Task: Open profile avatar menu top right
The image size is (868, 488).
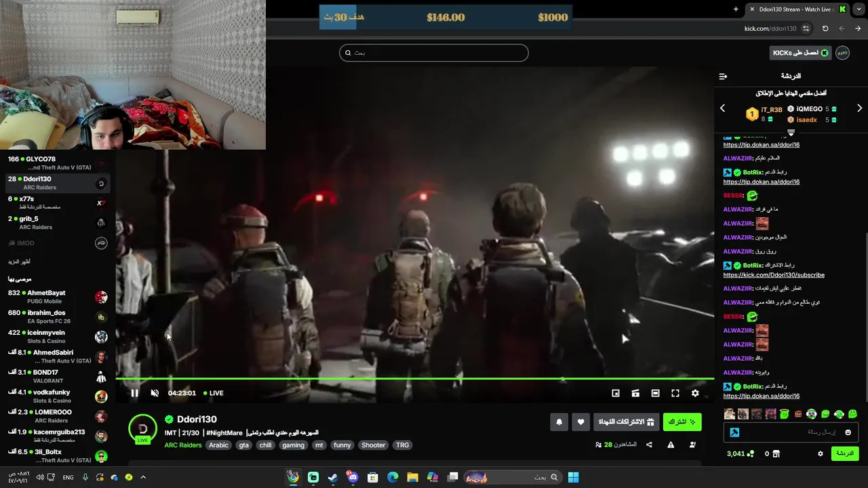Action: click(842, 53)
